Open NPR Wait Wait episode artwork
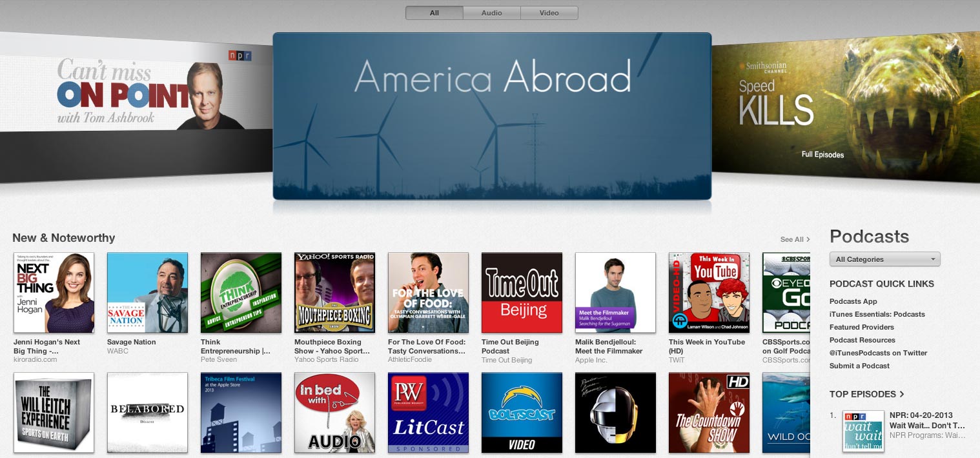The width and height of the screenshot is (980, 458). pos(864,431)
